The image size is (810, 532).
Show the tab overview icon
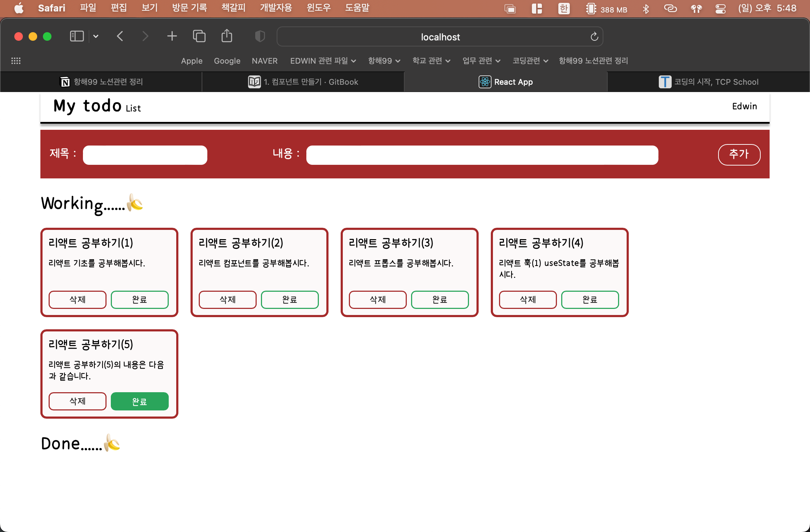(x=199, y=36)
